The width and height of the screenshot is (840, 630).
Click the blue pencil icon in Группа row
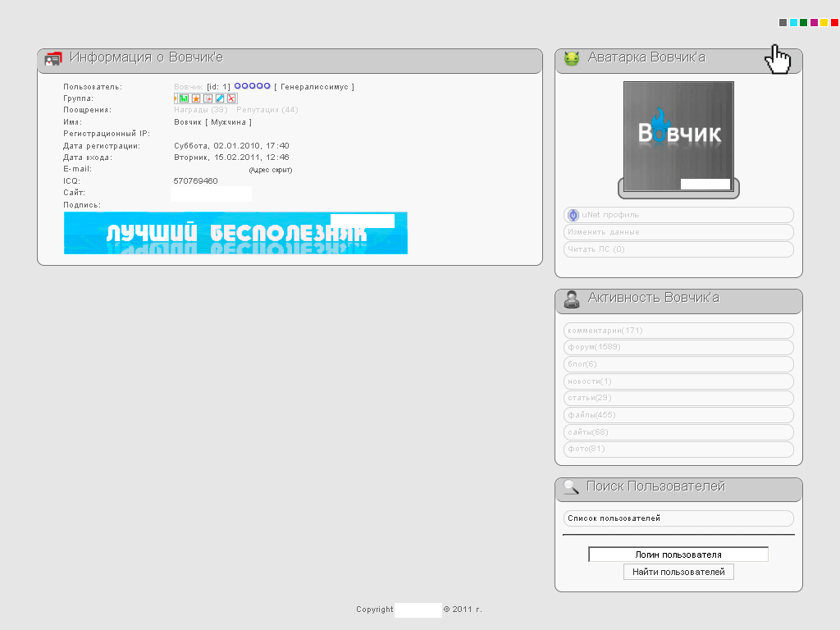(220, 98)
